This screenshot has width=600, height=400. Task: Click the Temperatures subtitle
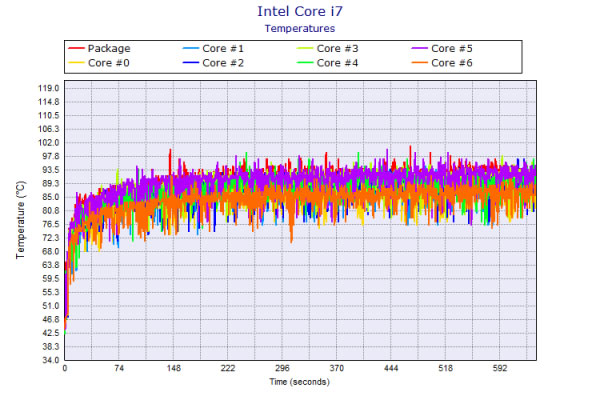point(300,28)
